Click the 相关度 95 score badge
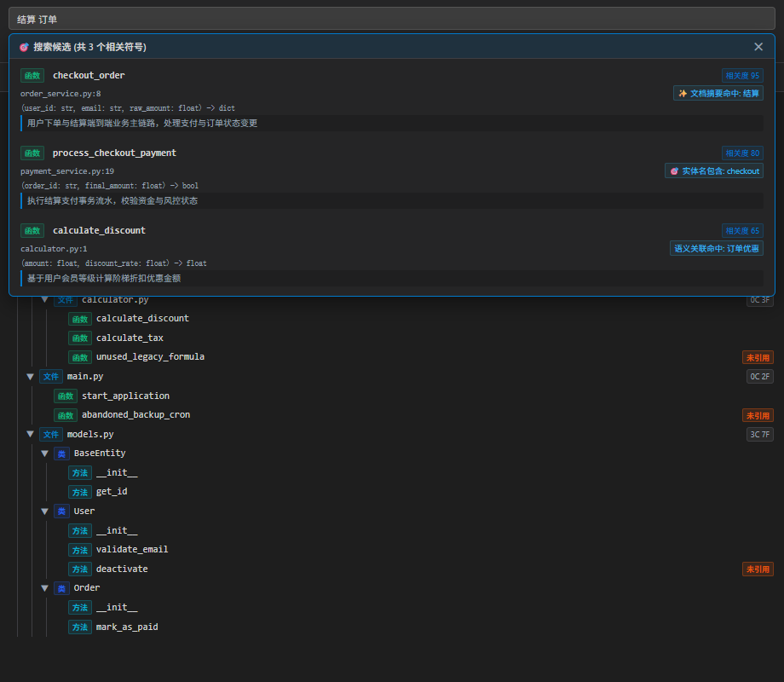Screen dimensions: 784x682 (x=742, y=76)
